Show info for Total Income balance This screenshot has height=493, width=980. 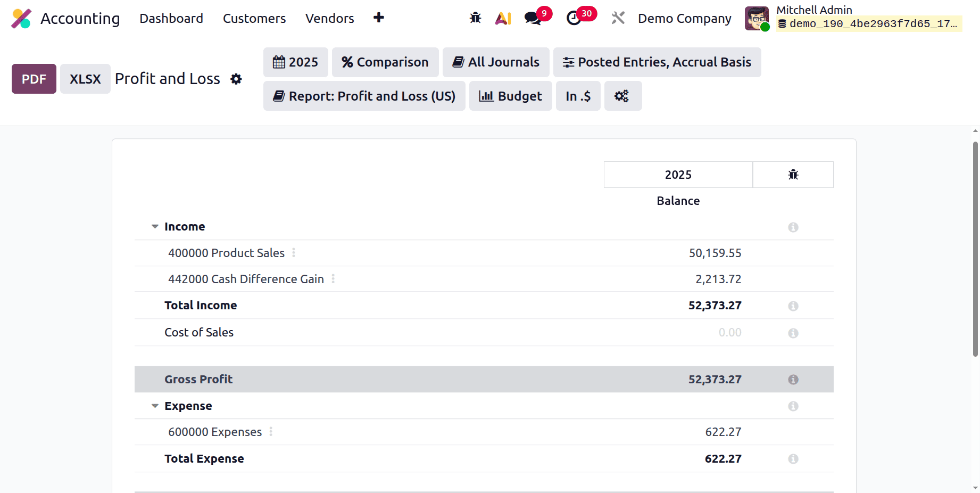click(x=793, y=306)
